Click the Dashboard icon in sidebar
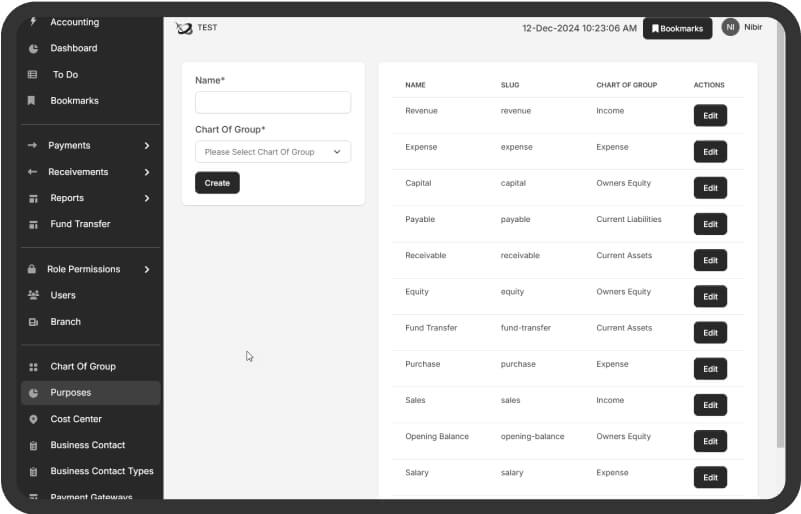The height and width of the screenshot is (514, 801). 33,48
